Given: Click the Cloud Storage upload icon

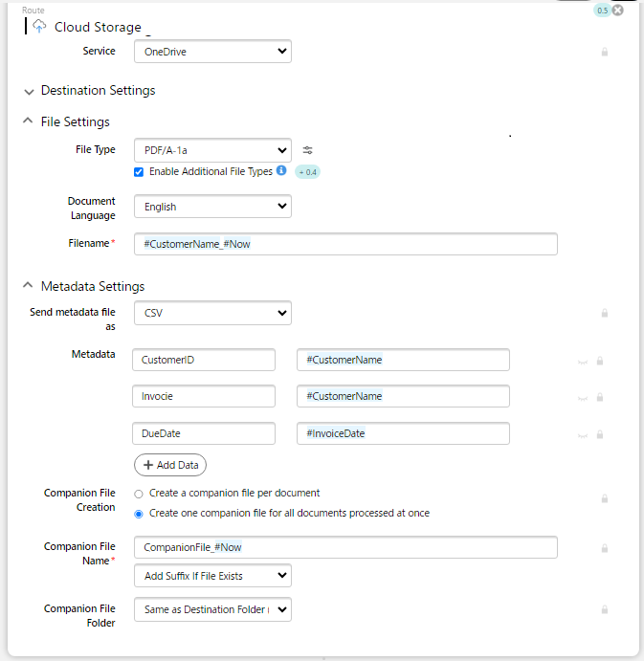Looking at the screenshot, I should (x=39, y=26).
